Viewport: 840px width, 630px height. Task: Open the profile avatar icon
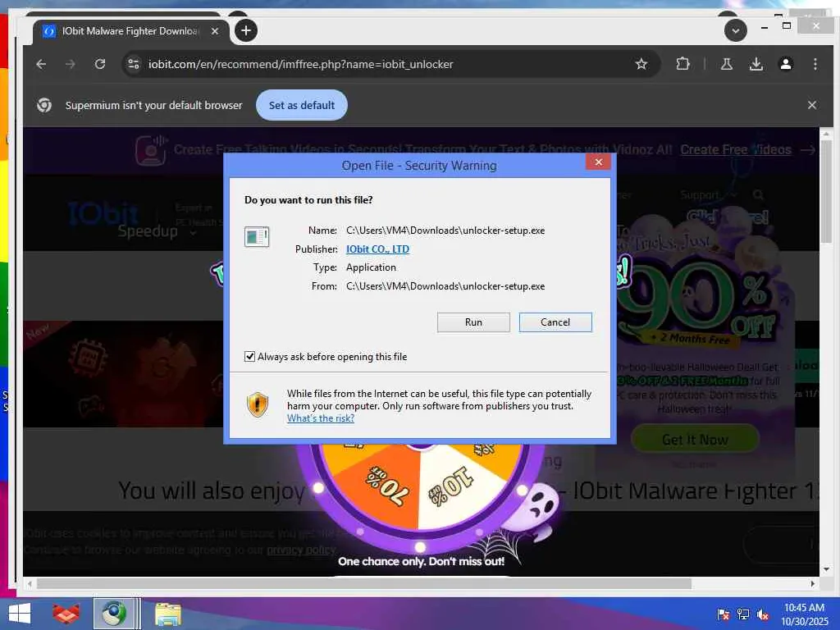click(x=785, y=64)
